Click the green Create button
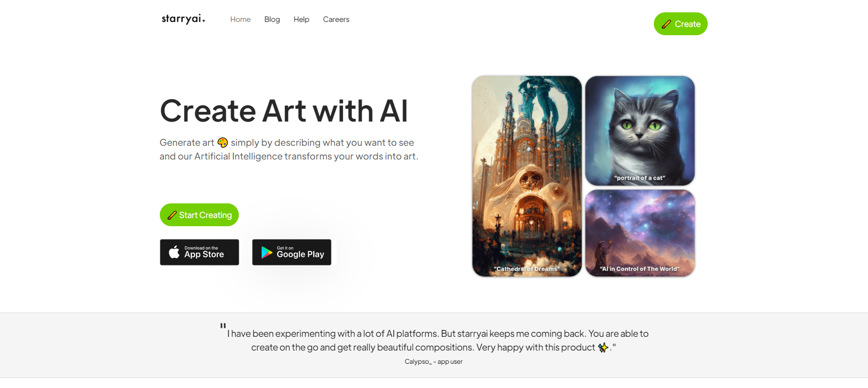The image size is (868, 388). point(681,24)
